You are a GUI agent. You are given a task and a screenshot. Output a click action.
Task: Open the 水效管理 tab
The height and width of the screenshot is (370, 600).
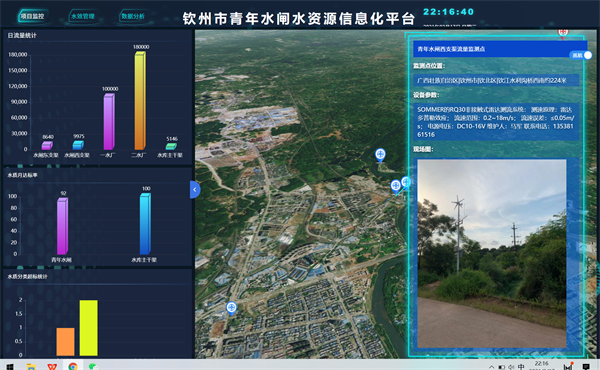click(82, 16)
